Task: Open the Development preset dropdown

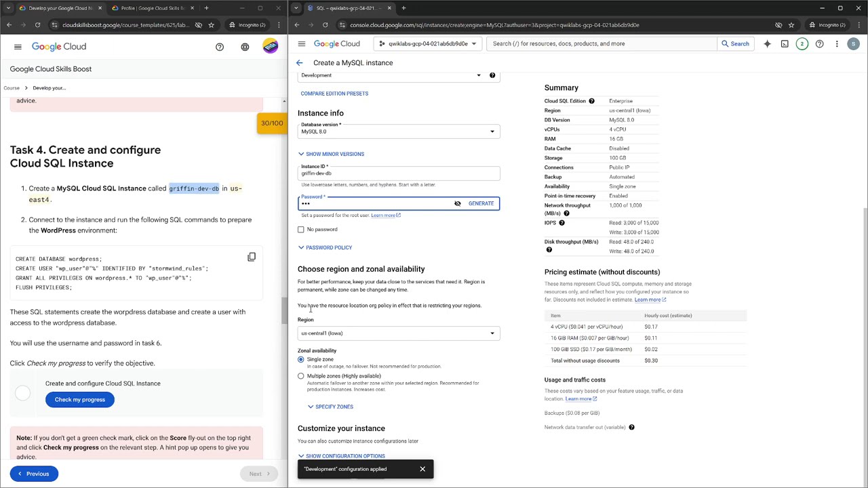Action: (390, 75)
